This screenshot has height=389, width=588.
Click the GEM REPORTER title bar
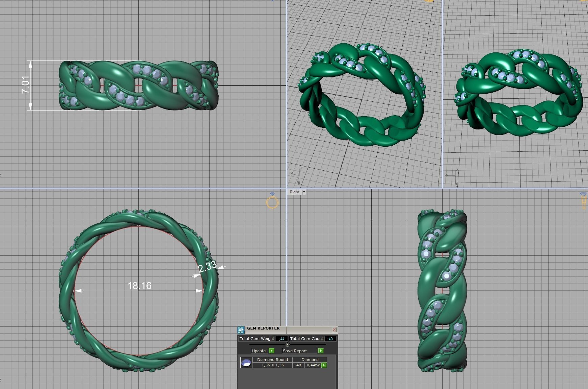point(287,330)
